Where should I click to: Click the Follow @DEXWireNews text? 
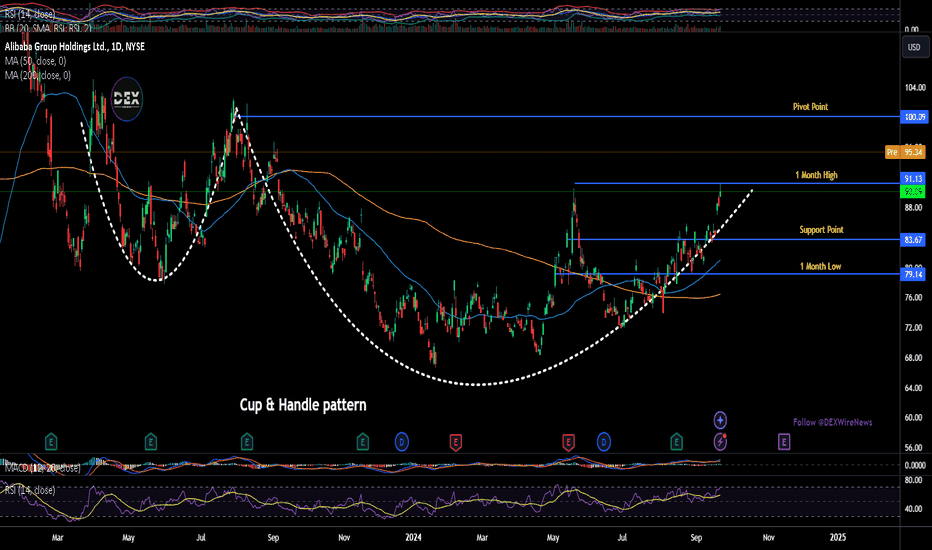833,422
